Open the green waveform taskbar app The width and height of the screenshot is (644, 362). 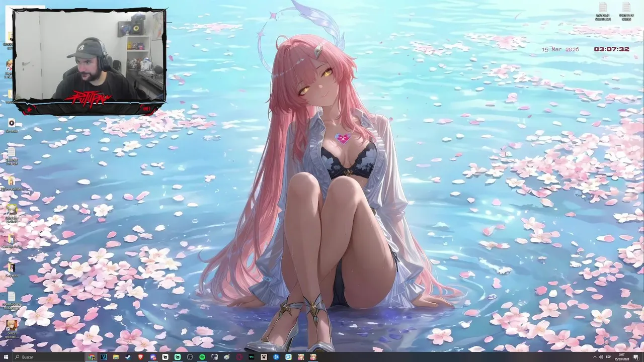(x=252, y=357)
